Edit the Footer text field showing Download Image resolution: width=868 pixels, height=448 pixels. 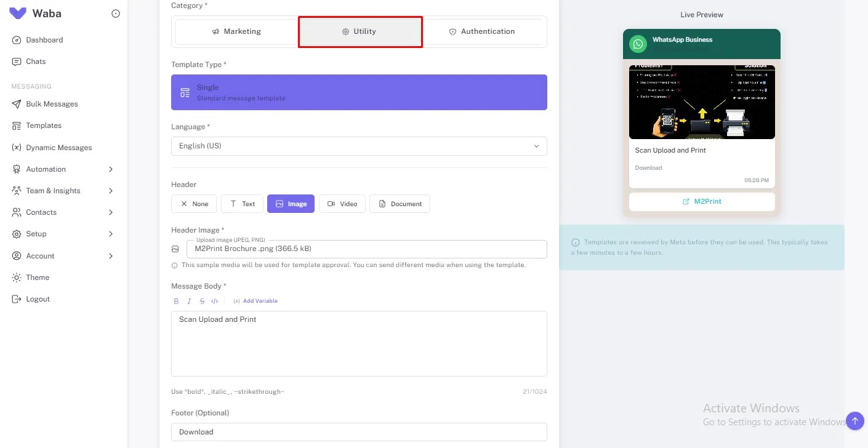(x=359, y=431)
